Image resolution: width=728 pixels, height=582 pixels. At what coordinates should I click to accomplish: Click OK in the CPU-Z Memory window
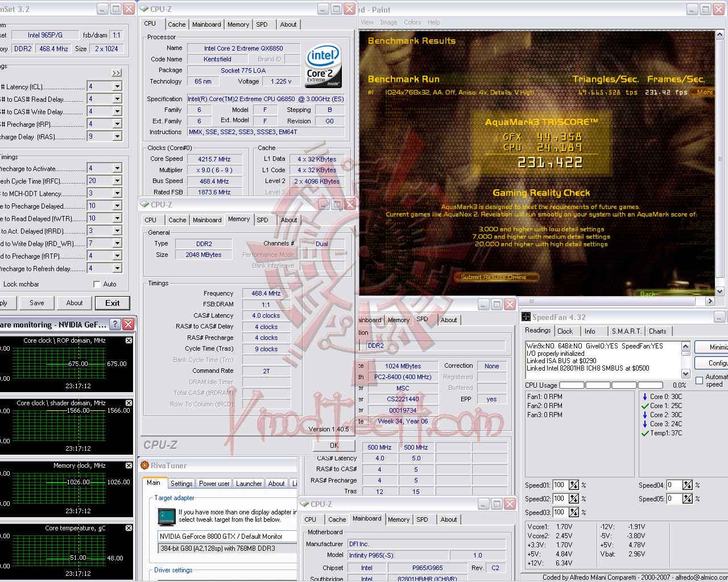[x=334, y=446]
